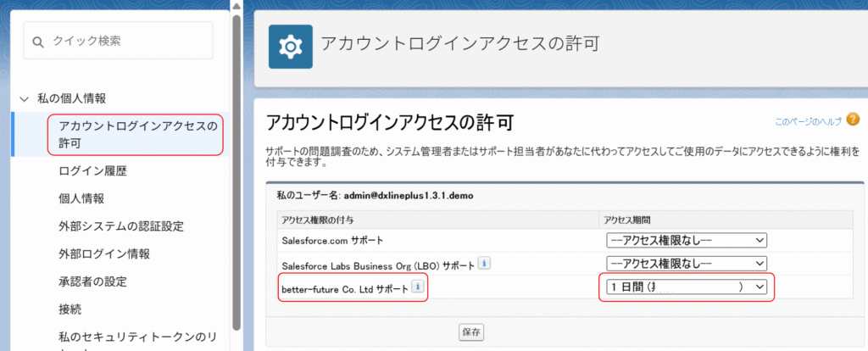
Task: Click info icon beside better-future Co. Ltd
Action: pyautogui.click(x=416, y=288)
